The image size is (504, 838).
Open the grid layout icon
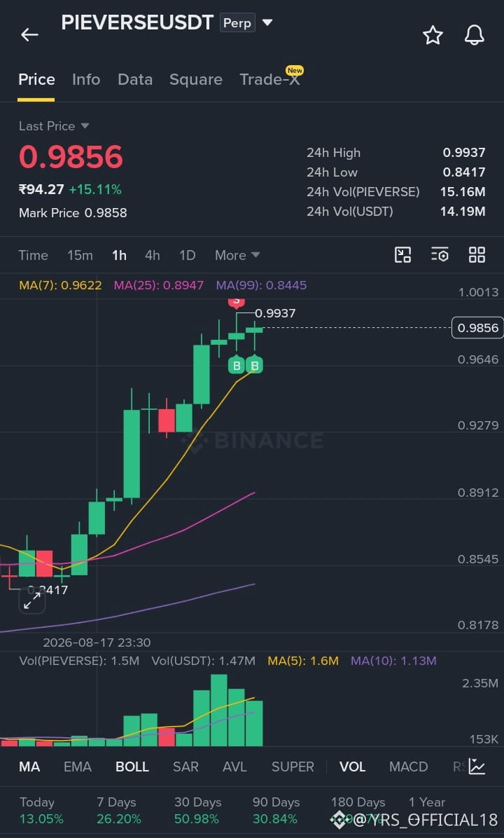[477, 255]
